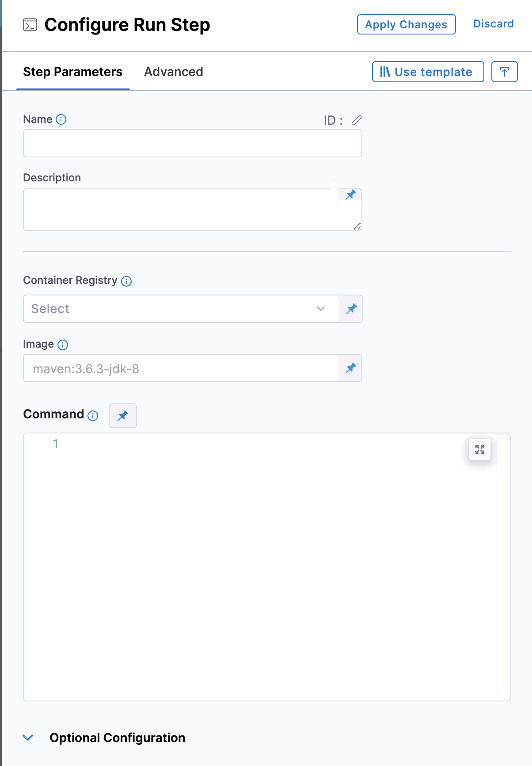Viewport: 532px width, 766px height.
Task: Click the upload arrow button beside Use template
Action: pos(504,72)
